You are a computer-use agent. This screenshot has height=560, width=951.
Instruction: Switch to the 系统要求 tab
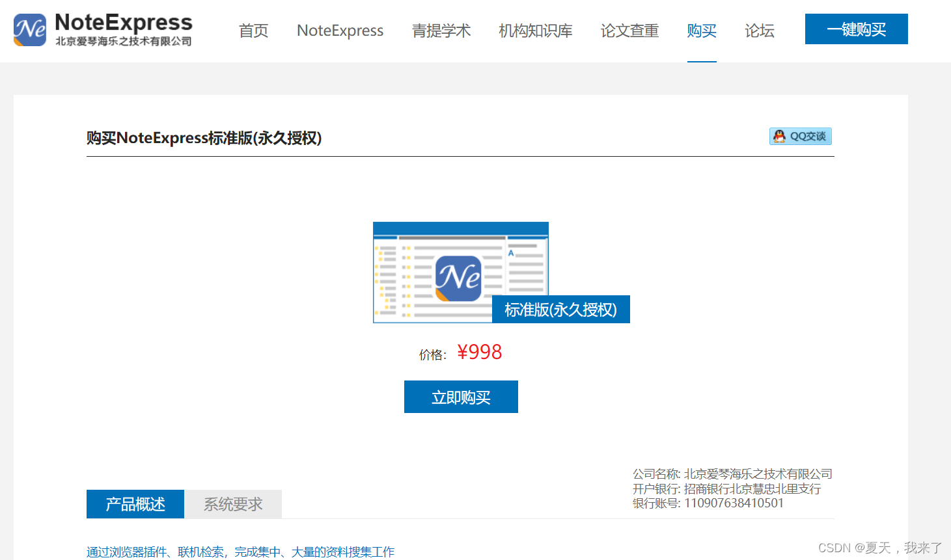click(233, 504)
